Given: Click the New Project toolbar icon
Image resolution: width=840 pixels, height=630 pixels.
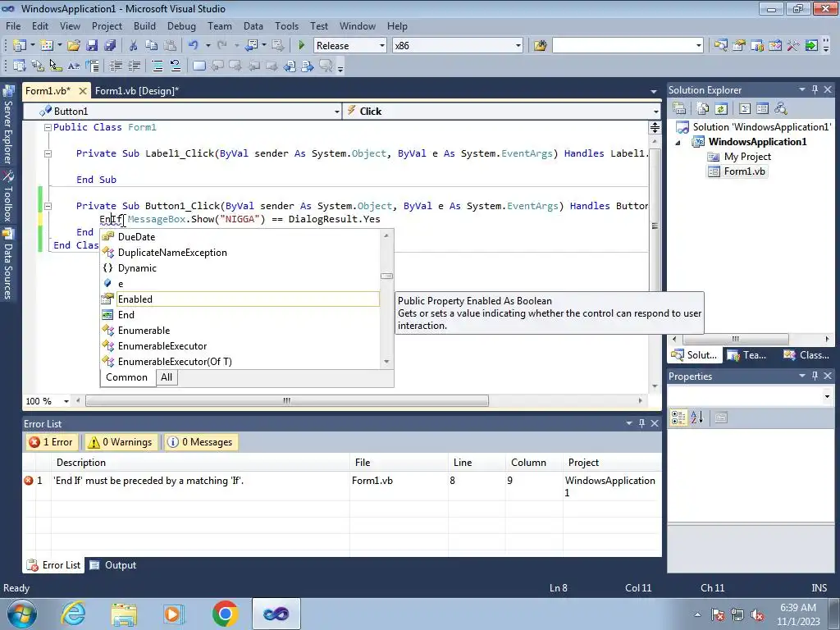Looking at the screenshot, I should (x=20, y=46).
